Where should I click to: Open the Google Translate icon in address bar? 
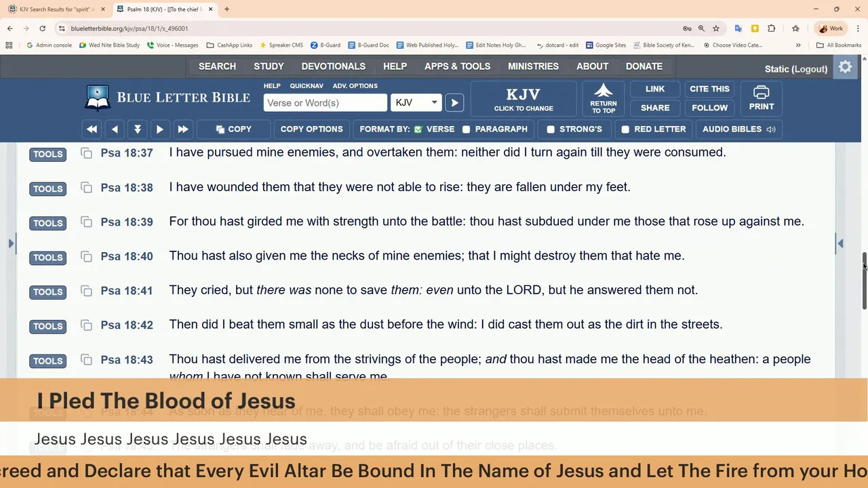click(738, 28)
